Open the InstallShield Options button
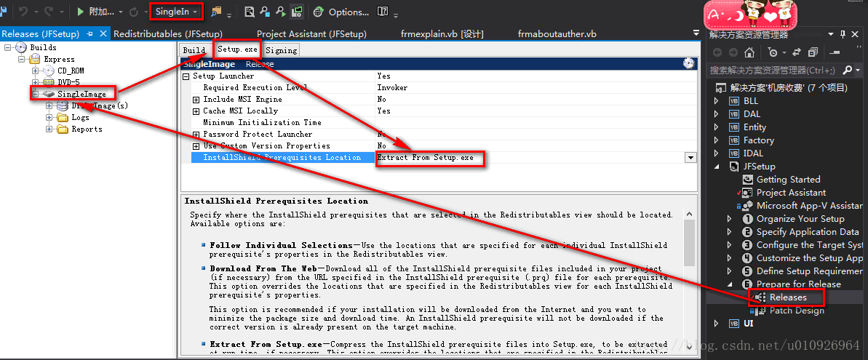Image resolution: width=868 pixels, height=360 pixels. [349, 12]
